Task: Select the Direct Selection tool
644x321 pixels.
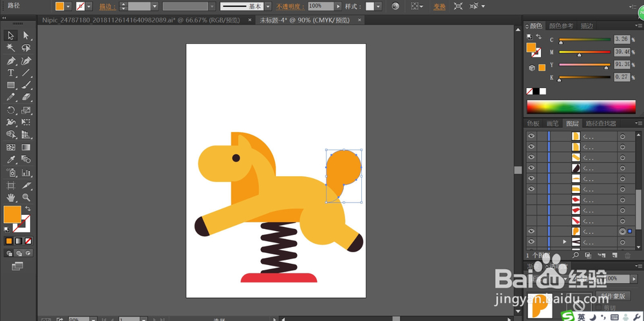Action: point(26,36)
